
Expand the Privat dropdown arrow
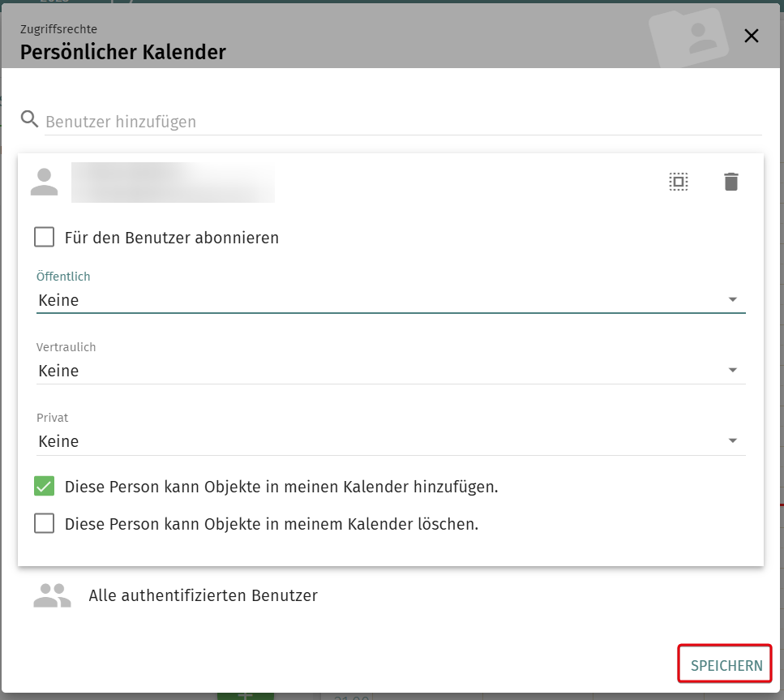[733, 440]
